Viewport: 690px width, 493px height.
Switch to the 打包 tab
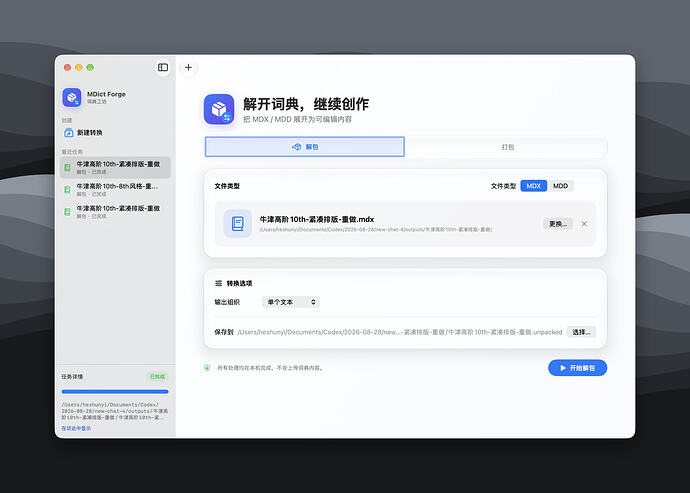507,147
